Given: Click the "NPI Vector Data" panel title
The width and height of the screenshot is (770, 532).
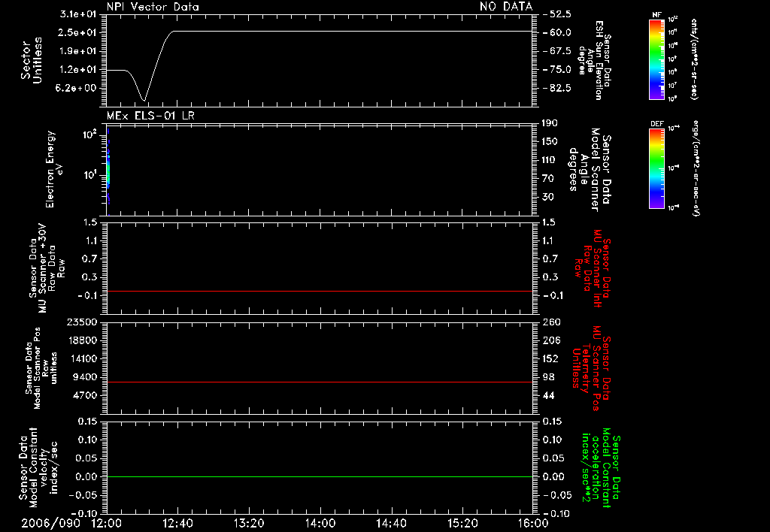Looking at the screenshot, I should (153, 7).
